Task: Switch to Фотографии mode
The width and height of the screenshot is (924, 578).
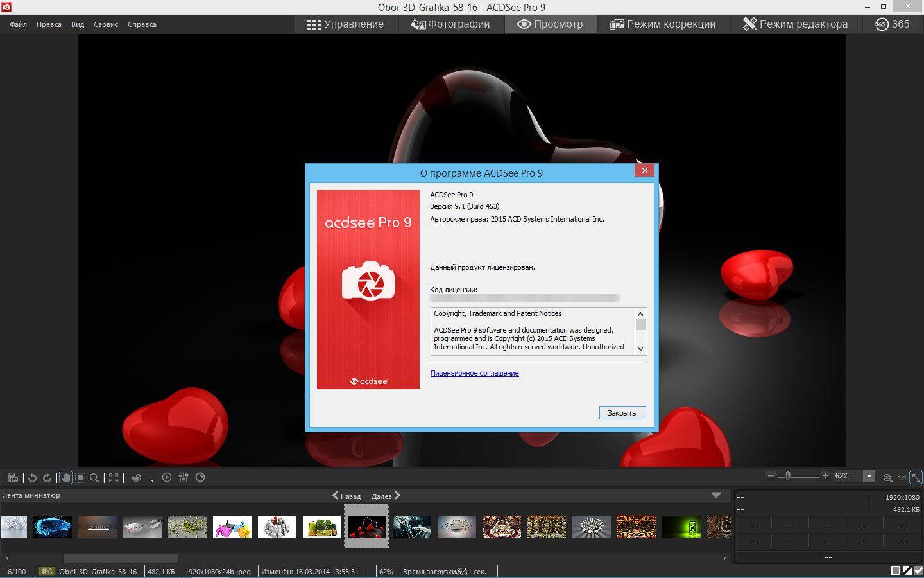Action: [450, 24]
